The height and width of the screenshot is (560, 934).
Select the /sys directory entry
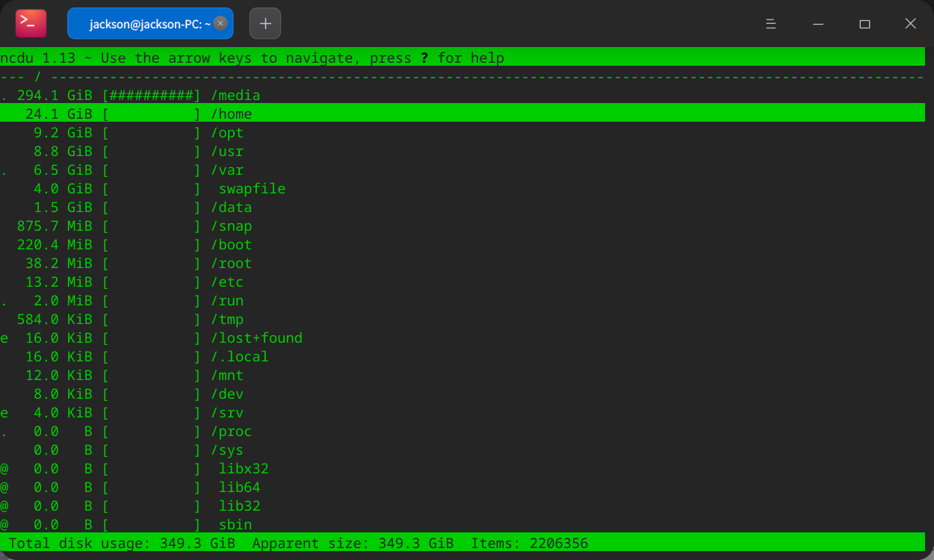[x=227, y=450]
